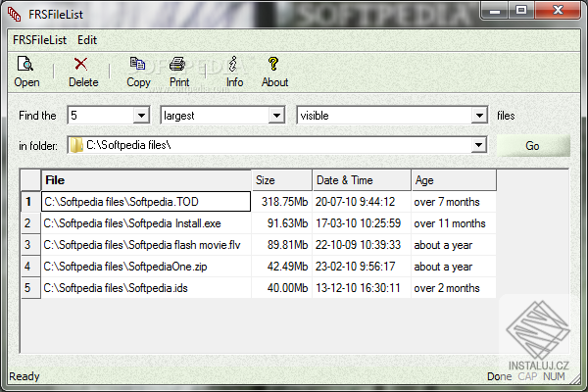
Task: Click the 'over 11 months' age cell
Action: point(454,223)
